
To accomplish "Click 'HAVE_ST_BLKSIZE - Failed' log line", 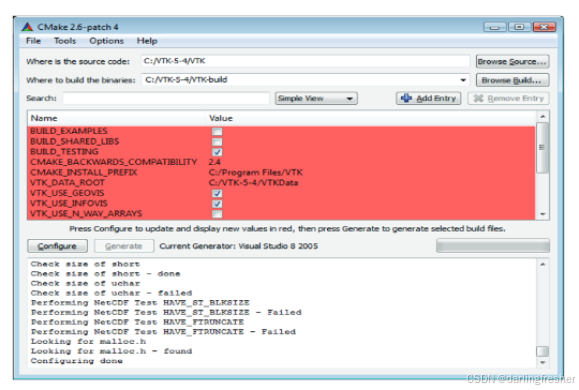I will click(166, 312).
